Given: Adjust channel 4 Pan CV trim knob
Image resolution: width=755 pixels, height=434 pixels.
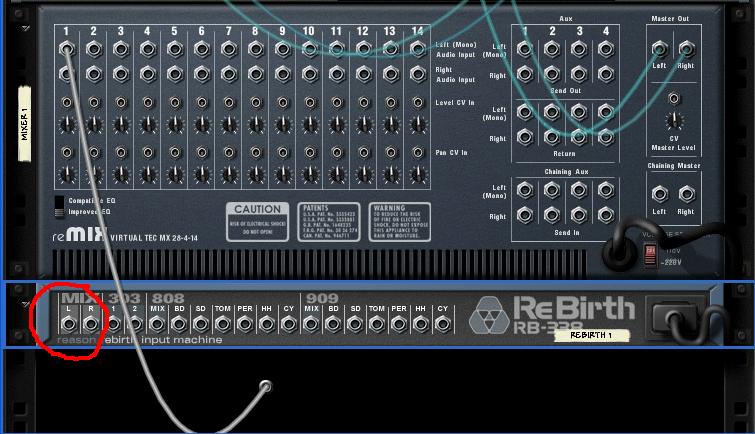Looking at the screenshot, I should 148,174.
